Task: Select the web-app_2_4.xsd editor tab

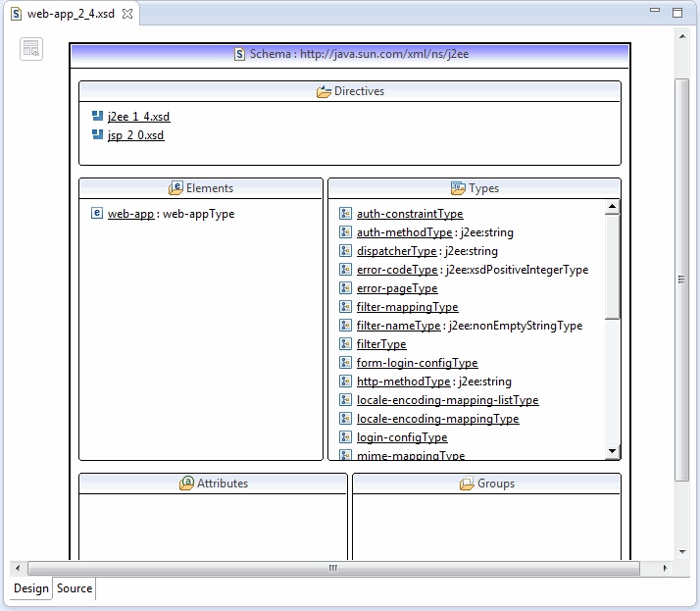Action: [x=71, y=14]
